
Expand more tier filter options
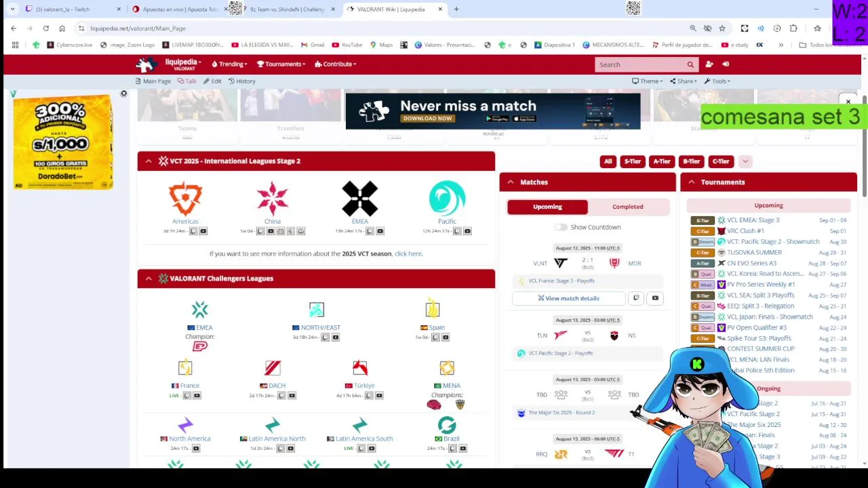(x=745, y=161)
